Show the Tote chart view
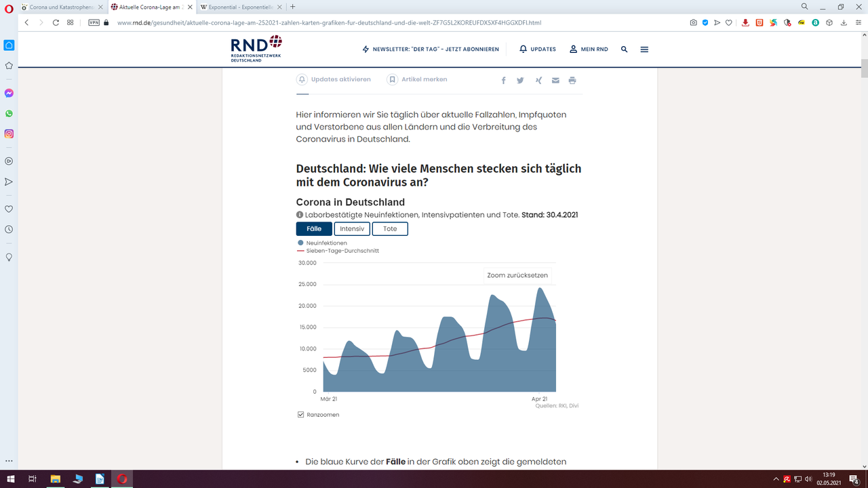The width and height of the screenshot is (868, 488). [x=390, y=229]
